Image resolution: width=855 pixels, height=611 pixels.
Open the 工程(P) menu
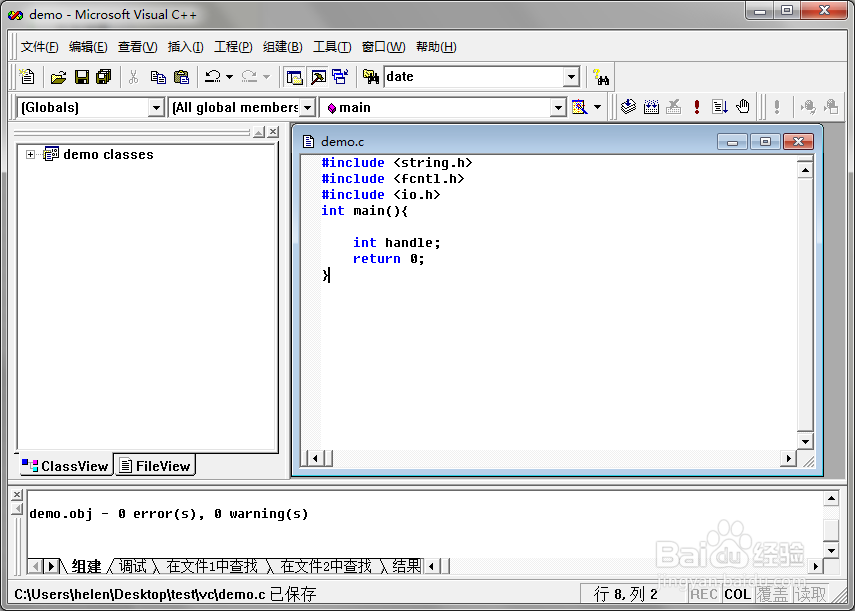coord(233,47)
